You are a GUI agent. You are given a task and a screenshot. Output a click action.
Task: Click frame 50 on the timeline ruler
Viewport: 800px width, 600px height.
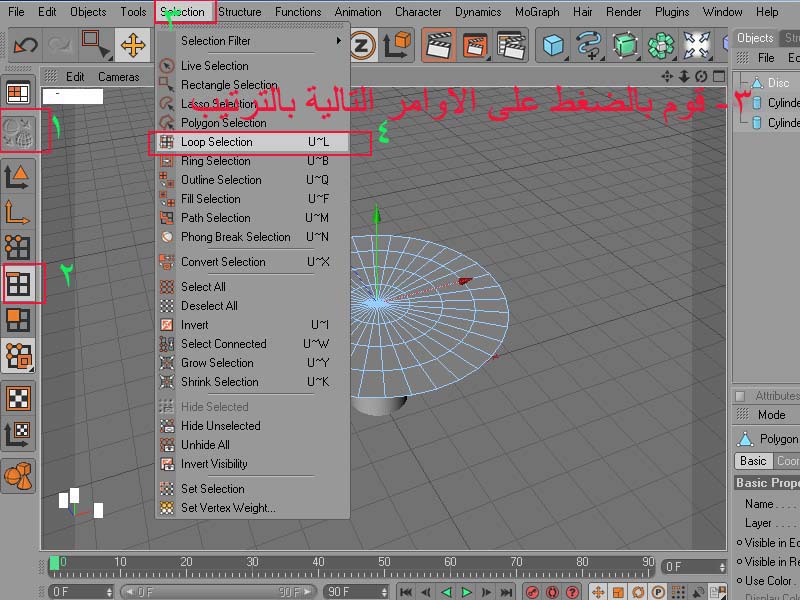[x=384, y=562]
